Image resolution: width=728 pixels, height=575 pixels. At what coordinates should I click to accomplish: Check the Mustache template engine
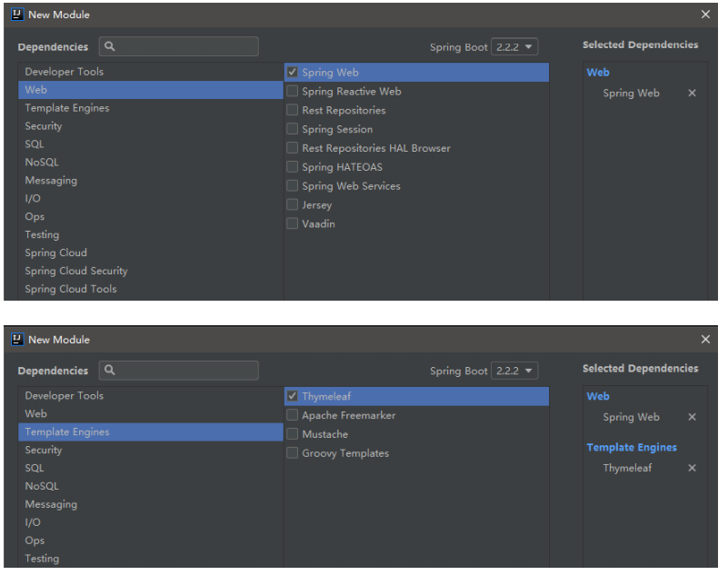click(x=292, y=434)
